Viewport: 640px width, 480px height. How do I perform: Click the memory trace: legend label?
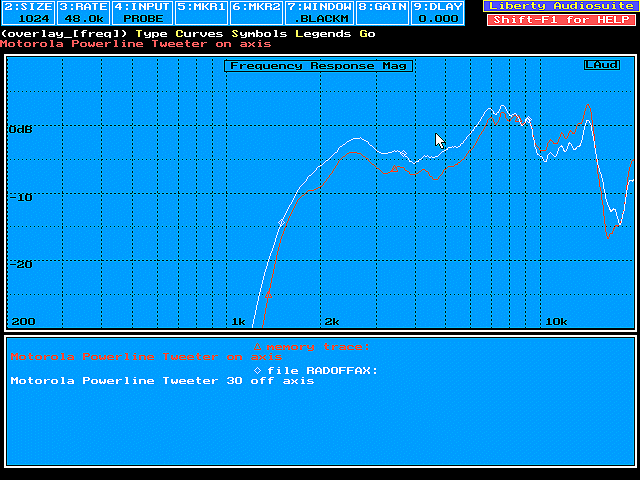point(318,347)
